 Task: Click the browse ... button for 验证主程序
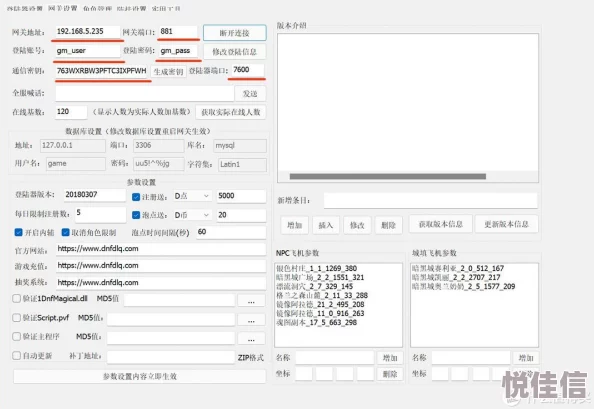click(x=251, y=338)
